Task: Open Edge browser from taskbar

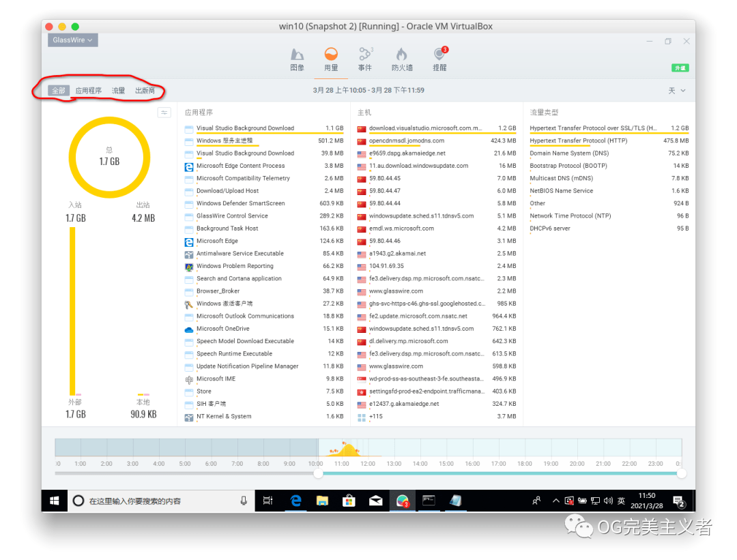Action: point(295,501)
